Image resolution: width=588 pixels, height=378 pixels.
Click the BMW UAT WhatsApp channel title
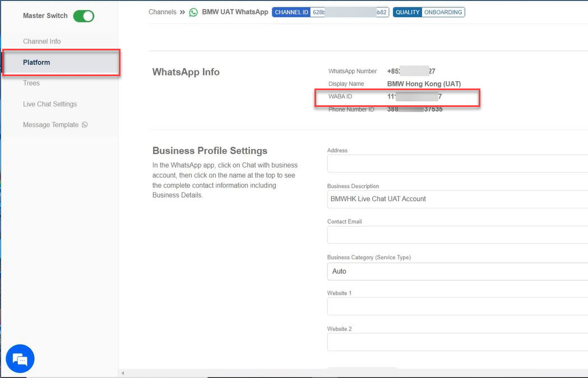(235, 12)
